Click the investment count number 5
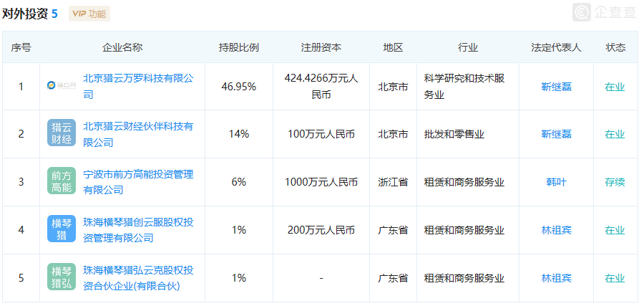This screenshot has height=306, width=644. pyautogui.click(x=54, y=14)
